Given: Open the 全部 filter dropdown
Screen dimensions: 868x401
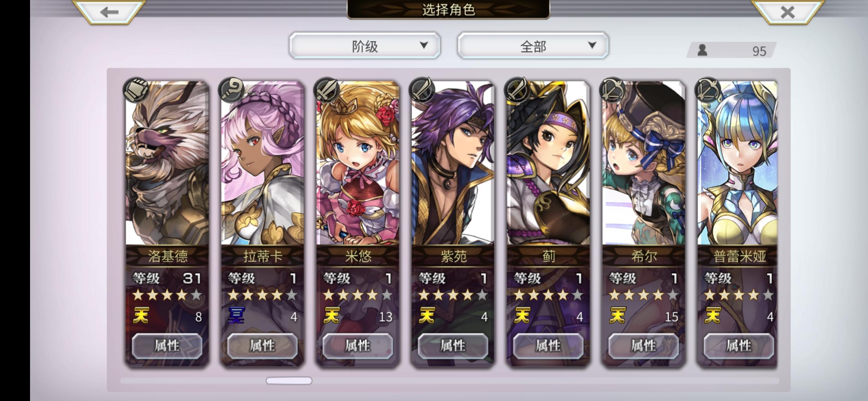Looking at the screenshot, I should (533, 46).
